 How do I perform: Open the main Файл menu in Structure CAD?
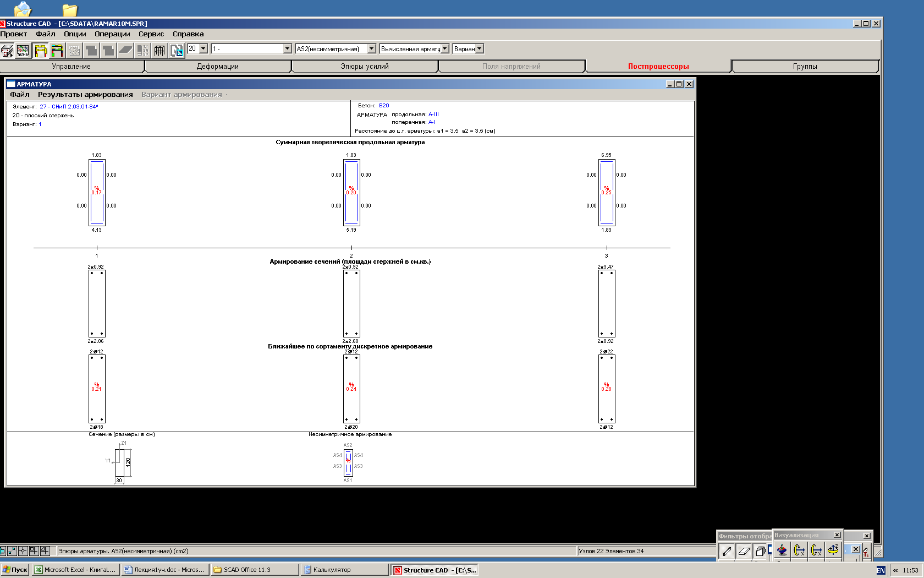point(46,34)
